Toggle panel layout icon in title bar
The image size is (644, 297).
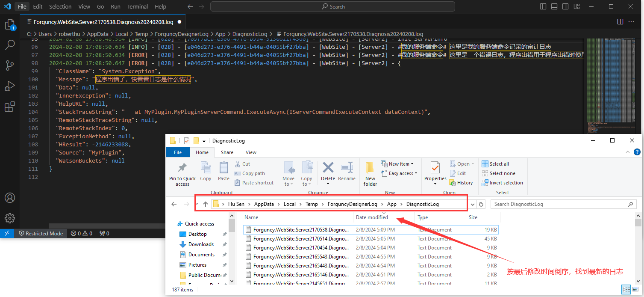[x=554, y=6]
